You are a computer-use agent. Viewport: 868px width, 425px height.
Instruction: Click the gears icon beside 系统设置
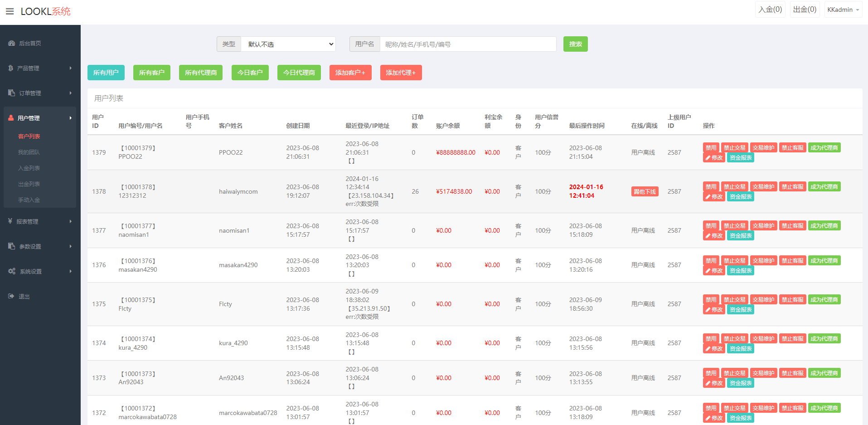pyautogui.click(x=12, y=271)
